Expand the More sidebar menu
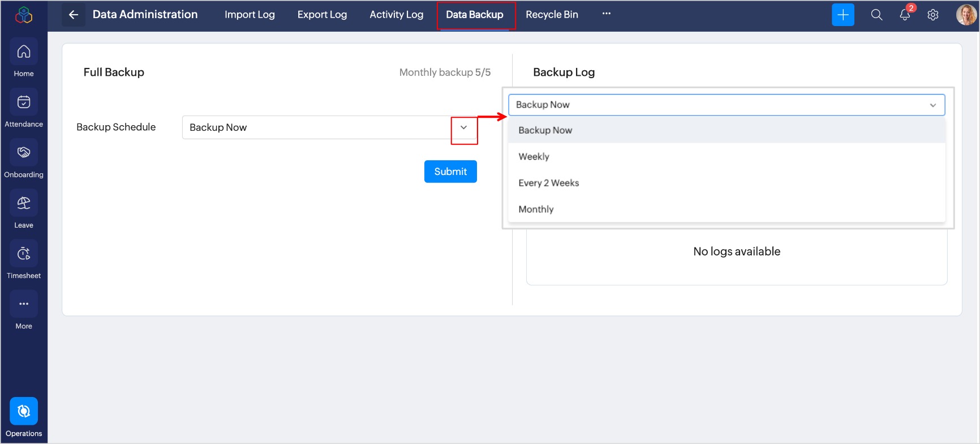980x444 pixels. [24, 304]
